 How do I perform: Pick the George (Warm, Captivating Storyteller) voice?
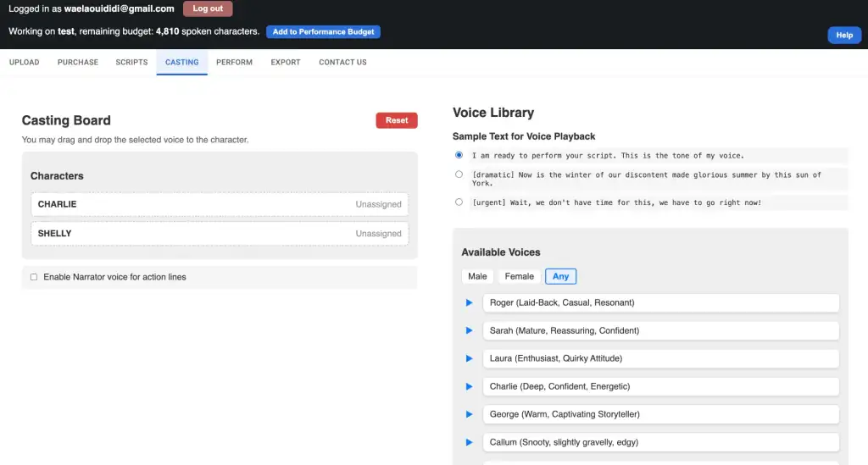pyautogui.click(x=661, y=414)
